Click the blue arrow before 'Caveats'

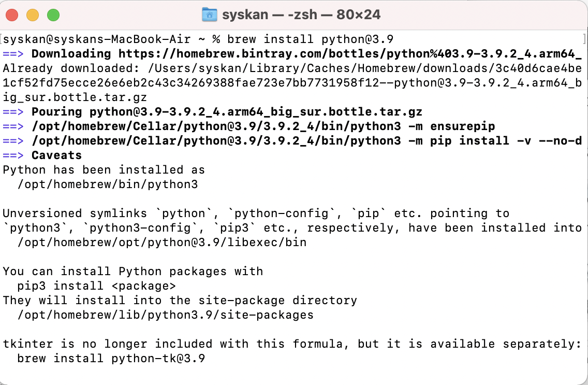pyautogui.click(x=13, y=155)
